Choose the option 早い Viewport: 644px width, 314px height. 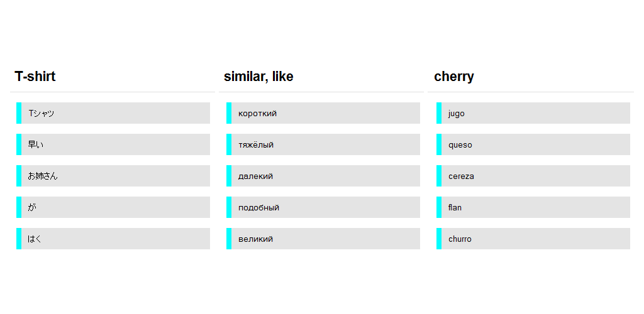pyautogui.click(x=113, y=144)
